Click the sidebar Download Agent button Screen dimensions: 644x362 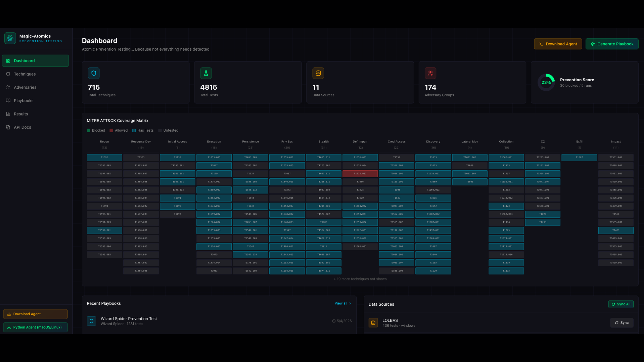35,314
